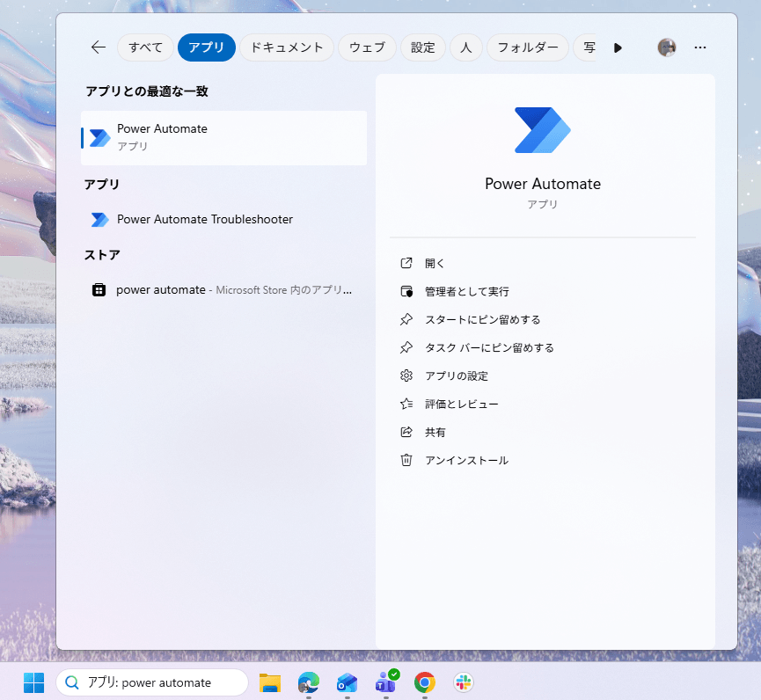Screen dimensions: 761x700
Task: Open Outlook from the taskbar
Action: point(347,683)
